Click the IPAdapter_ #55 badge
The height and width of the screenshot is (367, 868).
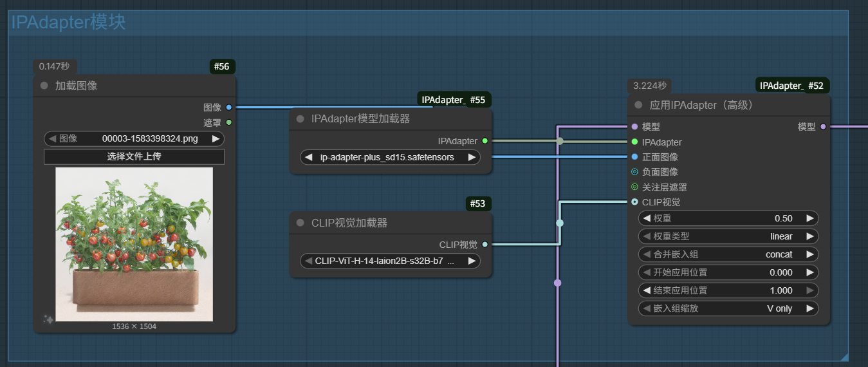pyautogui.click(x=455, y=100)
